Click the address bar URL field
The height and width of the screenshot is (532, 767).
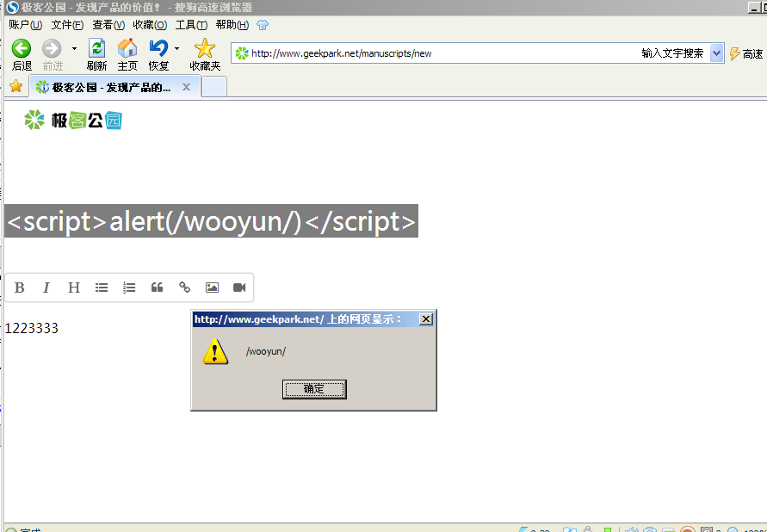(436, 53)
